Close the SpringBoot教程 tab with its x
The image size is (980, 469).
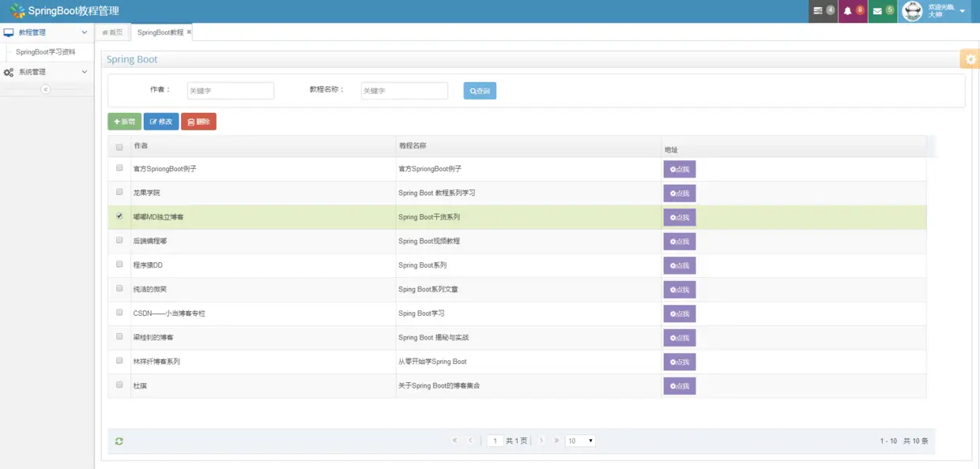pos(189,32)
